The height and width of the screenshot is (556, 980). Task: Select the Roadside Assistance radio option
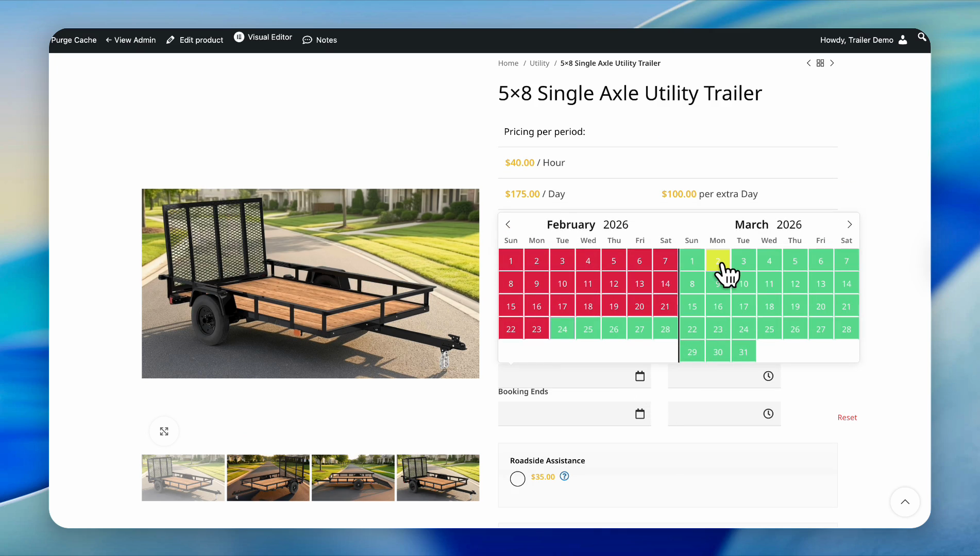(x=517, y=479)
